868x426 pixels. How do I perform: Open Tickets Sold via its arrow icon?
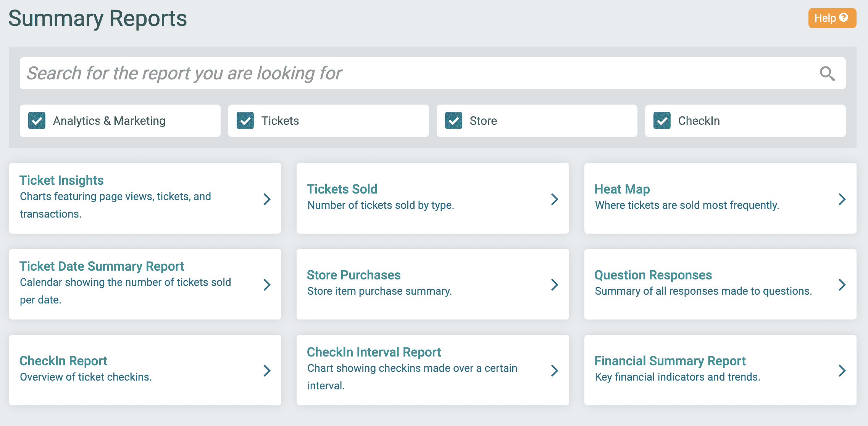click(x=554, y=199)
